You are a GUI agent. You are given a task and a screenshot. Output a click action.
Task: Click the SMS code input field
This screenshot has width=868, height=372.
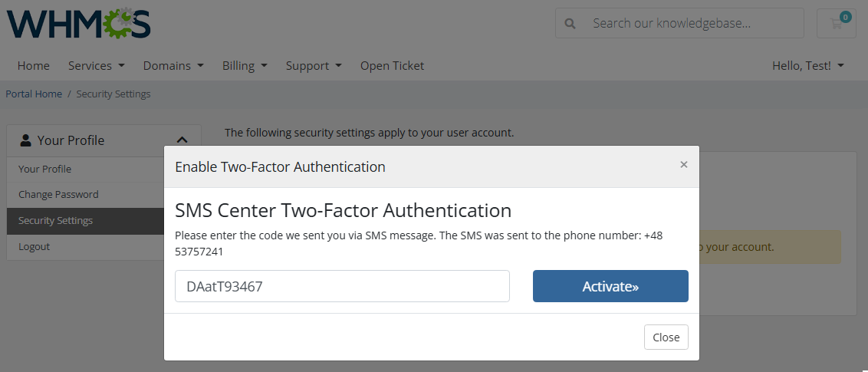click(342, 286)
